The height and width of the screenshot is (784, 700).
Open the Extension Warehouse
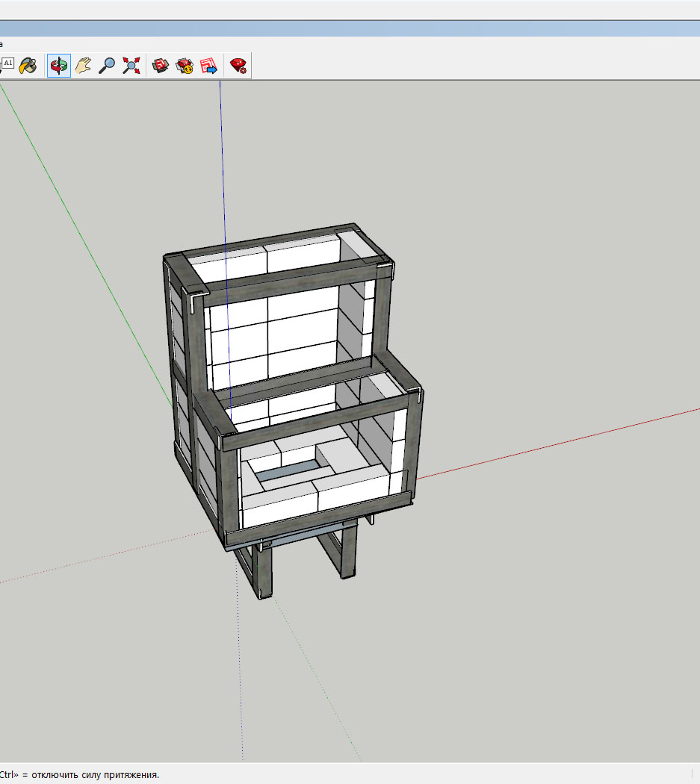coord(185,66)
